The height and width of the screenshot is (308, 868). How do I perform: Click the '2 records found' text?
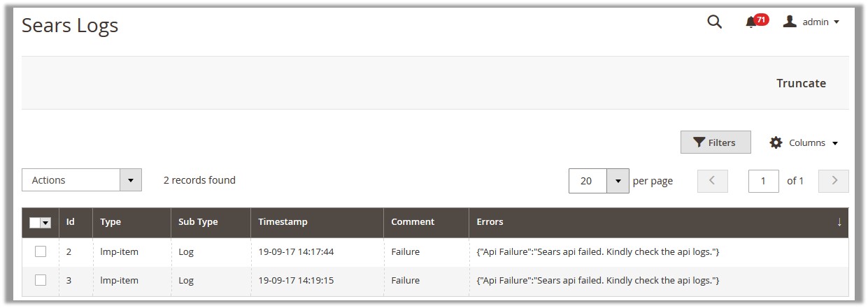pyautogui.click(x=199, y=180)
